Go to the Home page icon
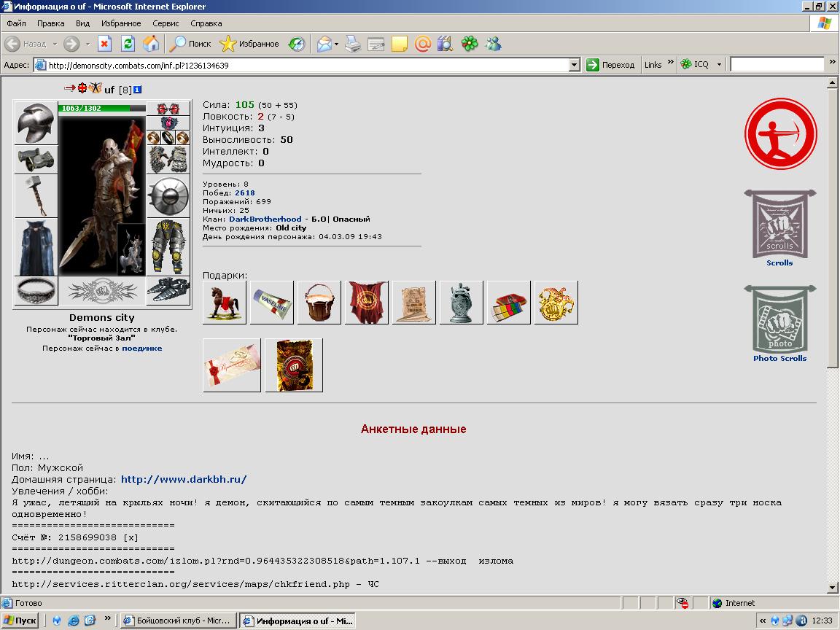 pos(151,44)
